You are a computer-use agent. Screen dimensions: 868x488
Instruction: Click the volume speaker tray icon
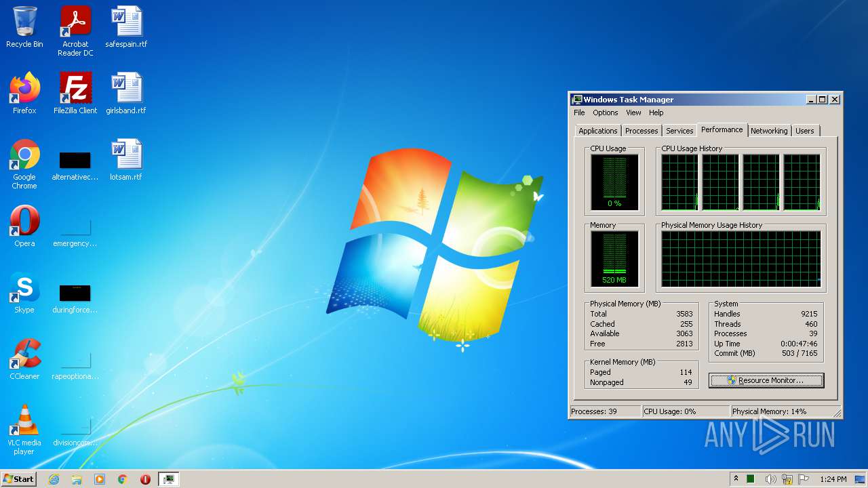[x=770, y=479]
